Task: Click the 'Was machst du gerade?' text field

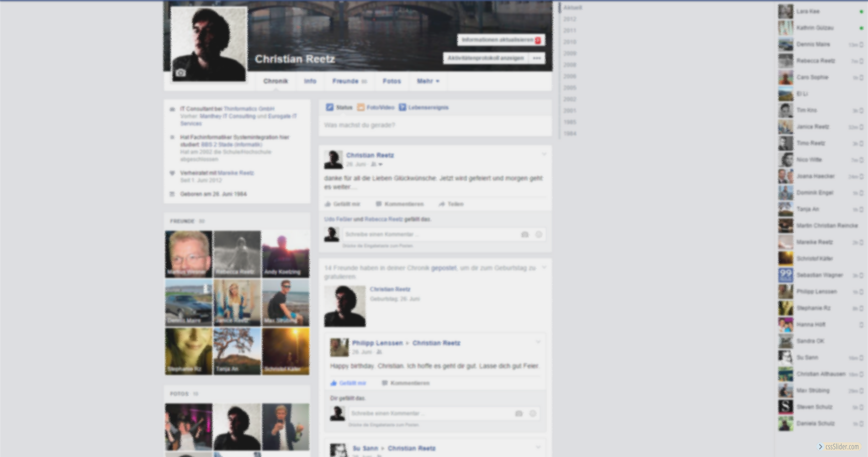Action: pos(435,125)
